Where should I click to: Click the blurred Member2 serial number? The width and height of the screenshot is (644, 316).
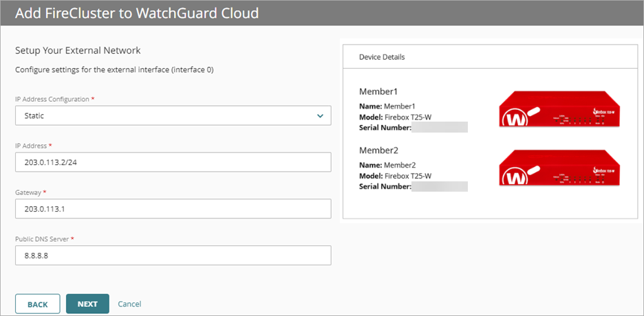[439, 186]
